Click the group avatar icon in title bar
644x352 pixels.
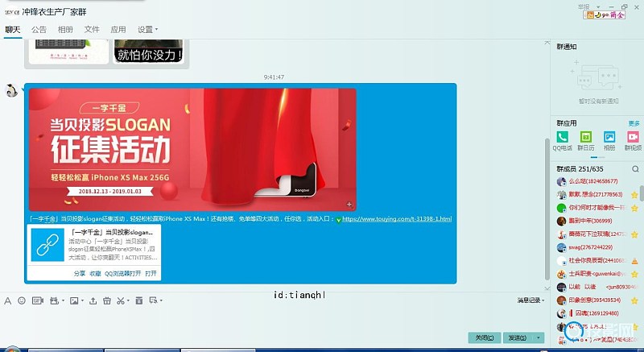[12, 12]
